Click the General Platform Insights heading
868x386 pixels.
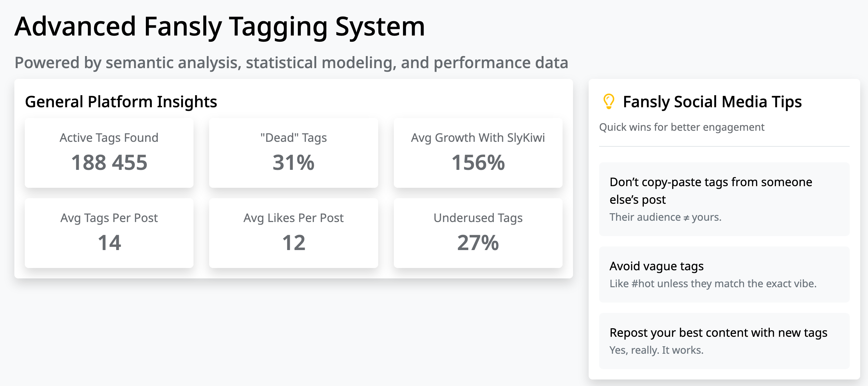coord(121,102)
